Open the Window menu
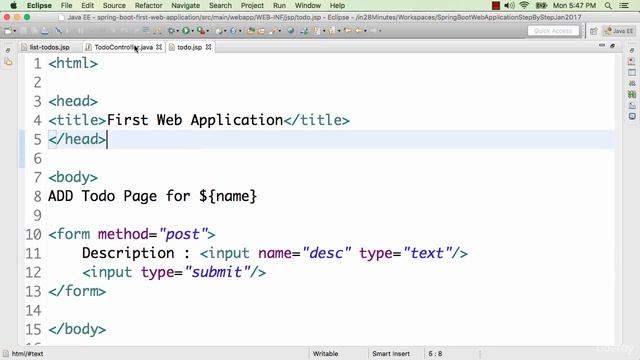640x360 pixels. (x=308, y=6)
